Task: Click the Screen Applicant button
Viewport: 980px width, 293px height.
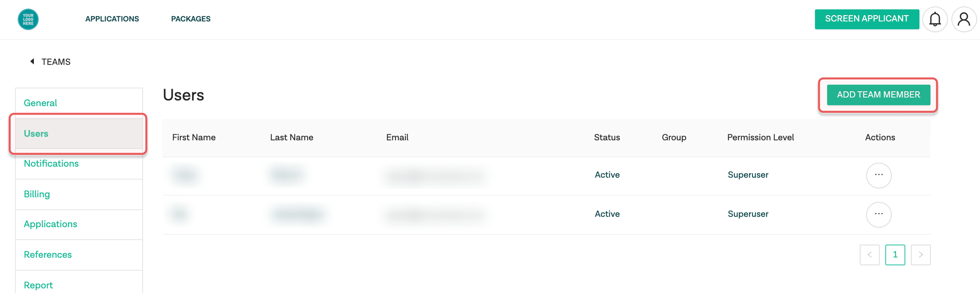Action: (x=867, y=19)
